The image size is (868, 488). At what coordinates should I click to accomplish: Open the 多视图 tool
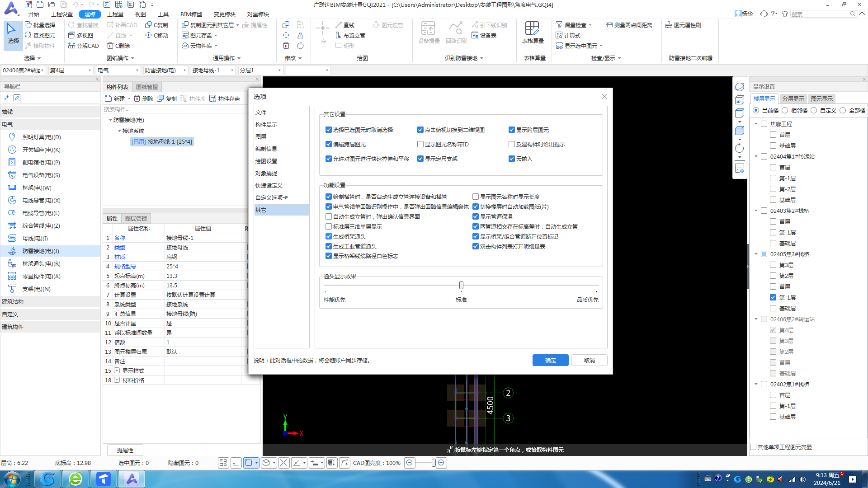pyautogui.click(x=80, y=35)
